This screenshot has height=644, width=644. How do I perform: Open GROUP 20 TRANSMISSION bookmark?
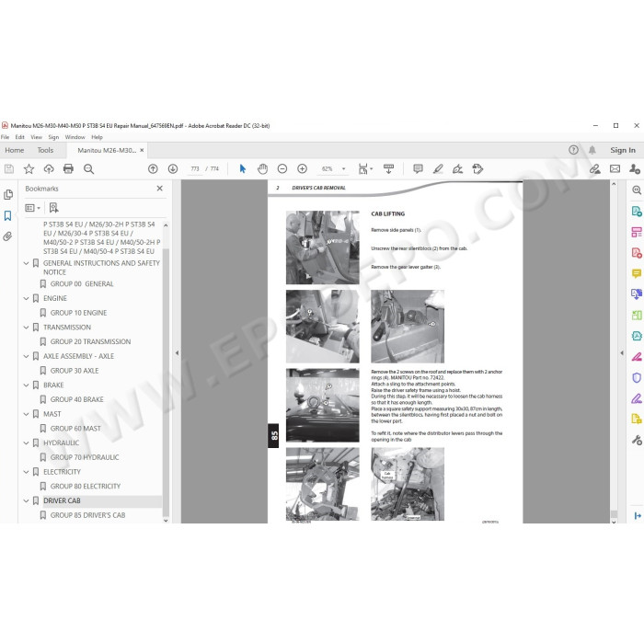90,341
